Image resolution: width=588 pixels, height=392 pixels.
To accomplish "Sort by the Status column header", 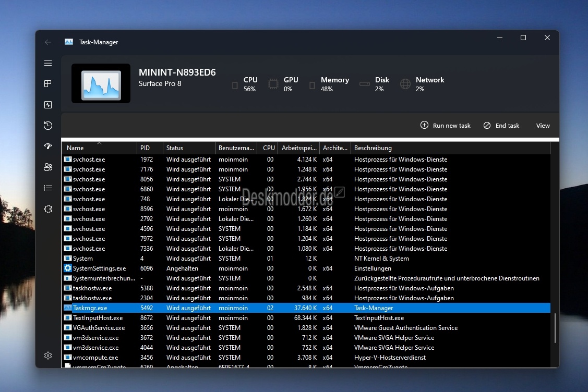I will pyautogui.click(x=189, y=148).
